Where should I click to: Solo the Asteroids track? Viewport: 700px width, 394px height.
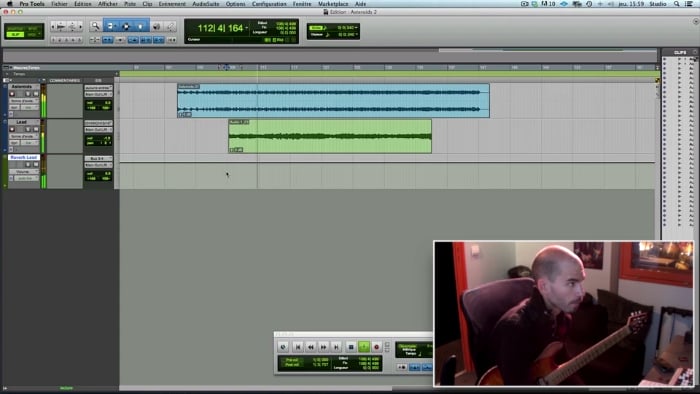pyautogui.click(x=28, y=94)
